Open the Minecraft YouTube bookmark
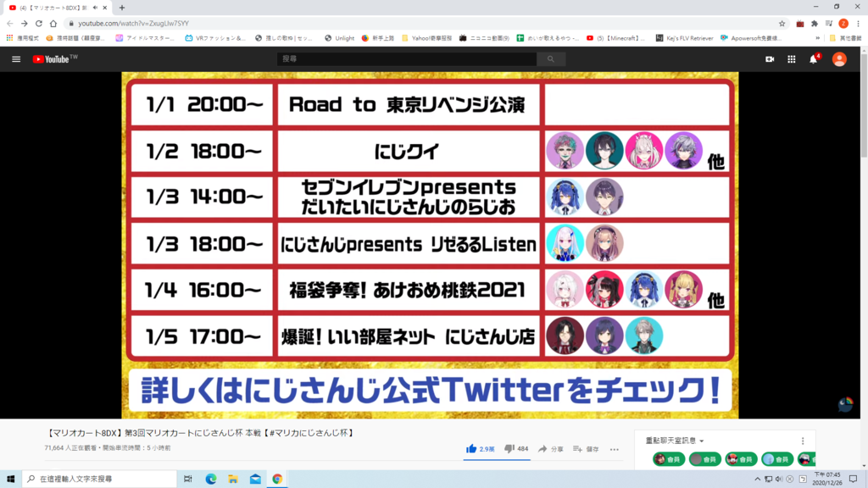 tap(615, 38)
